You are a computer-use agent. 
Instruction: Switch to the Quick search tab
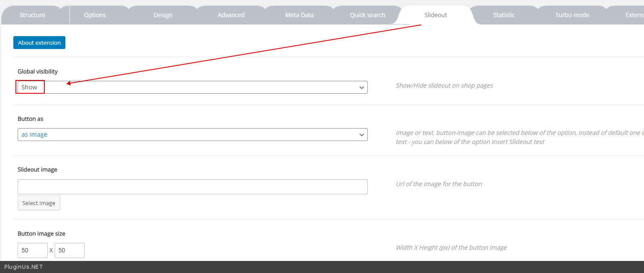(367, 15)
